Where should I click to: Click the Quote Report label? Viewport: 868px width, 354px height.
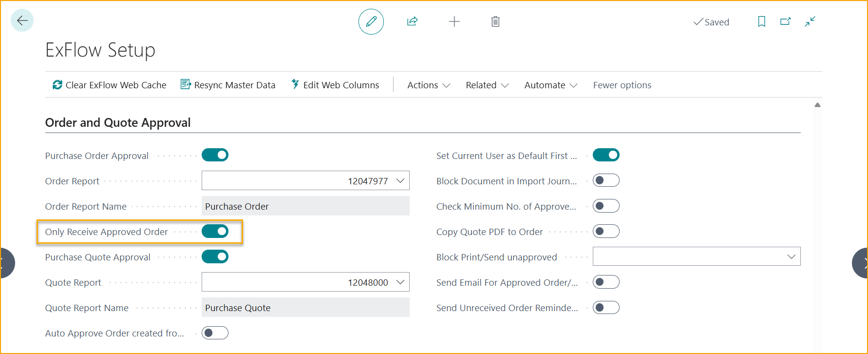pos(73,282)
